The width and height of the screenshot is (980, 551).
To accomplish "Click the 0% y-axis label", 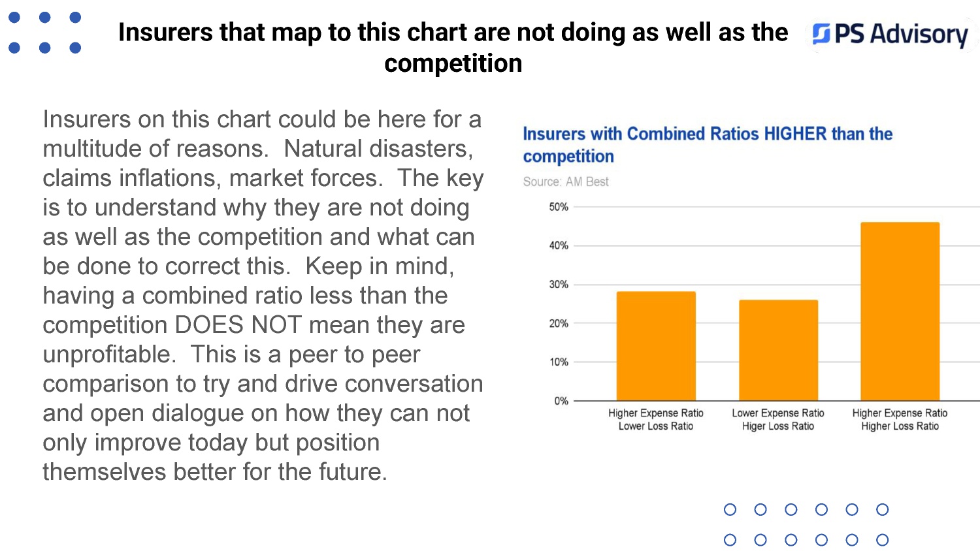I will [x=561, y=401].
